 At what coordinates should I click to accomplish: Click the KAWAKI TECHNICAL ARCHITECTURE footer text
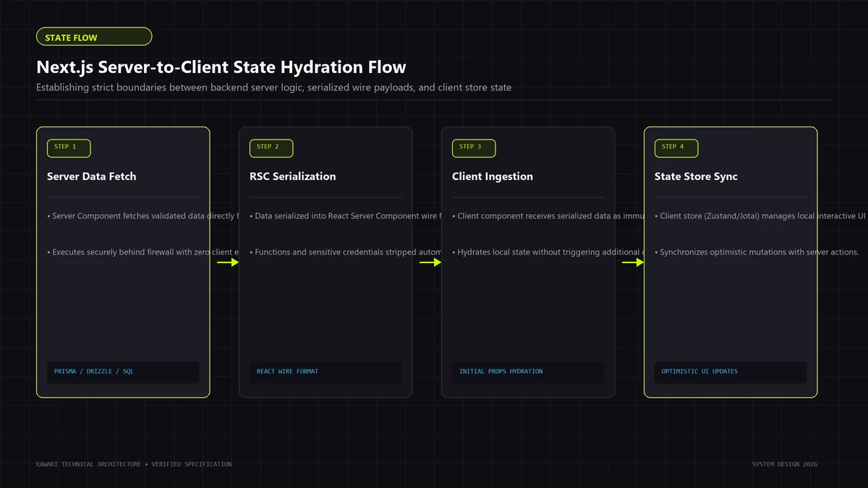(x=134, y=464)
